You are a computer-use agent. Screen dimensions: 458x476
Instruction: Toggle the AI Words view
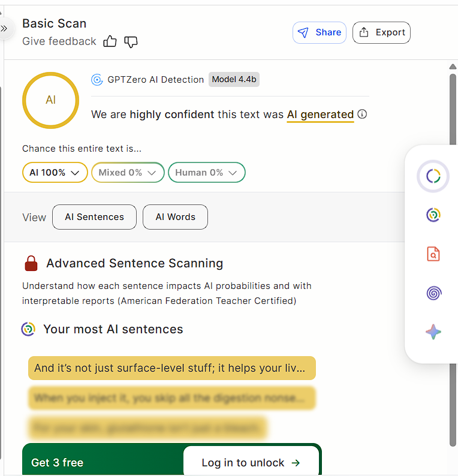176,217
